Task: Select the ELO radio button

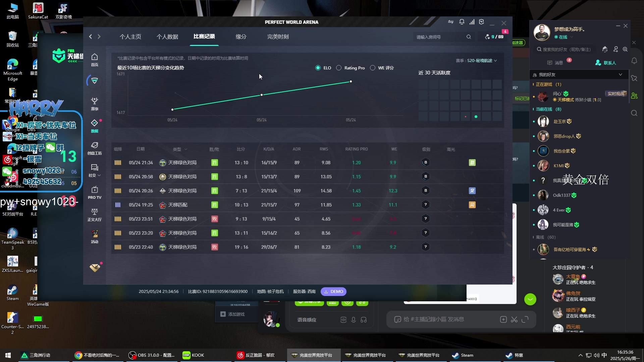Action: pos(318,68)
